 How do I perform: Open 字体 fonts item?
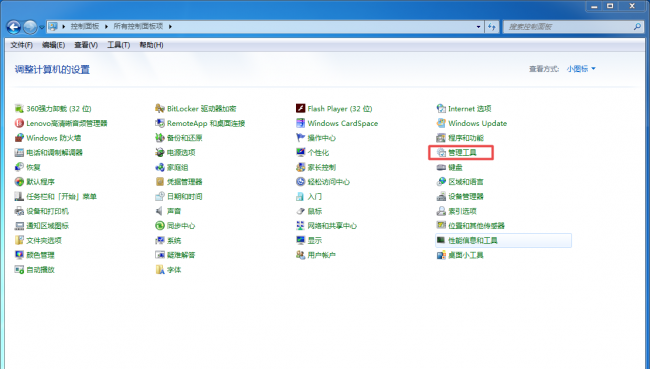click(168, 269)
